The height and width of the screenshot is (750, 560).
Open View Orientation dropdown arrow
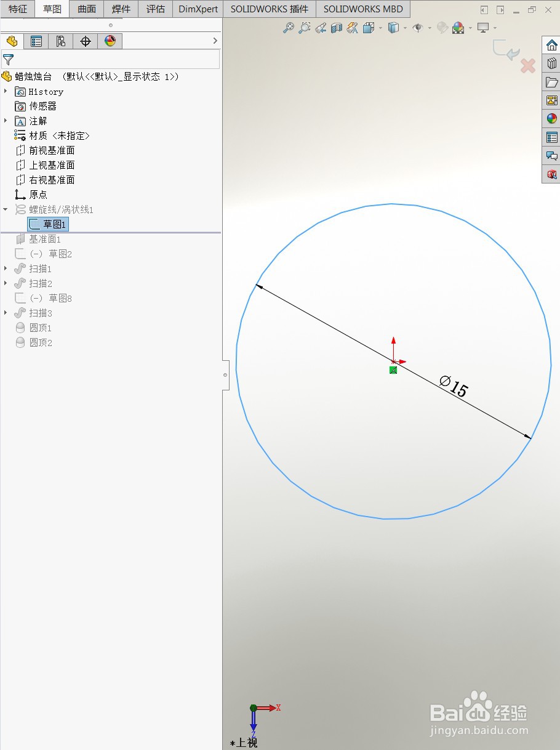(380, 28)
